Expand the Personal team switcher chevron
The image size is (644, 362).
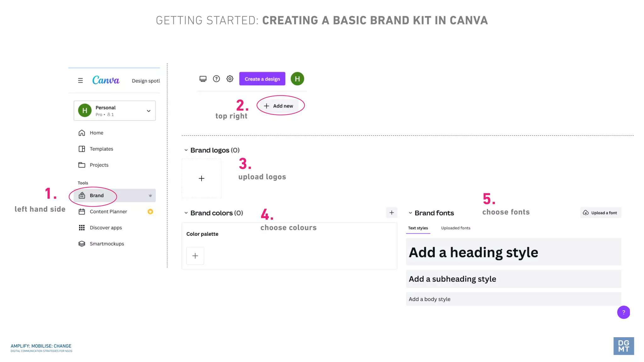coord(149,111)
